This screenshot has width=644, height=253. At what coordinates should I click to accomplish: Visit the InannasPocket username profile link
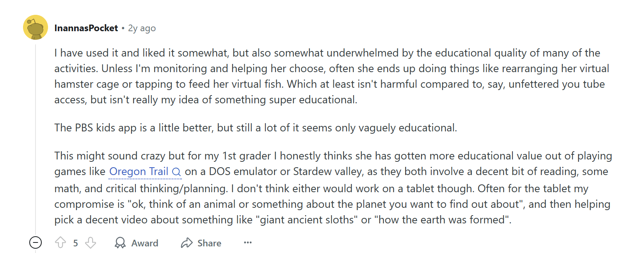[x=86, y=28]
